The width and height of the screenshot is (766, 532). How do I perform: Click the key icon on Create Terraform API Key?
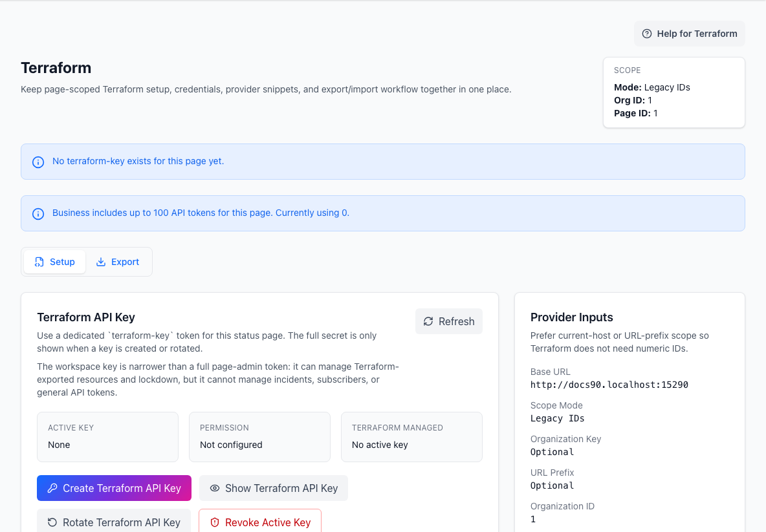pos(52,488)
